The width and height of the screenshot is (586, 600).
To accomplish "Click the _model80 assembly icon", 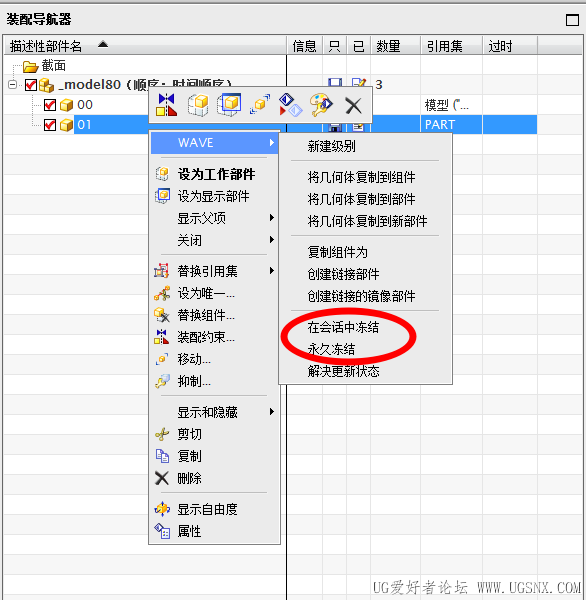I will coord(46,85).
